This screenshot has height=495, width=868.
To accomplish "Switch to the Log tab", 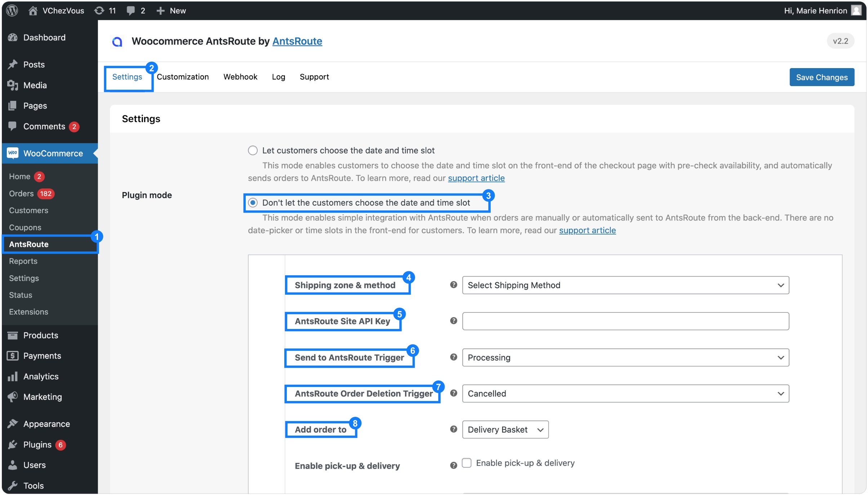I will [279, 77].
